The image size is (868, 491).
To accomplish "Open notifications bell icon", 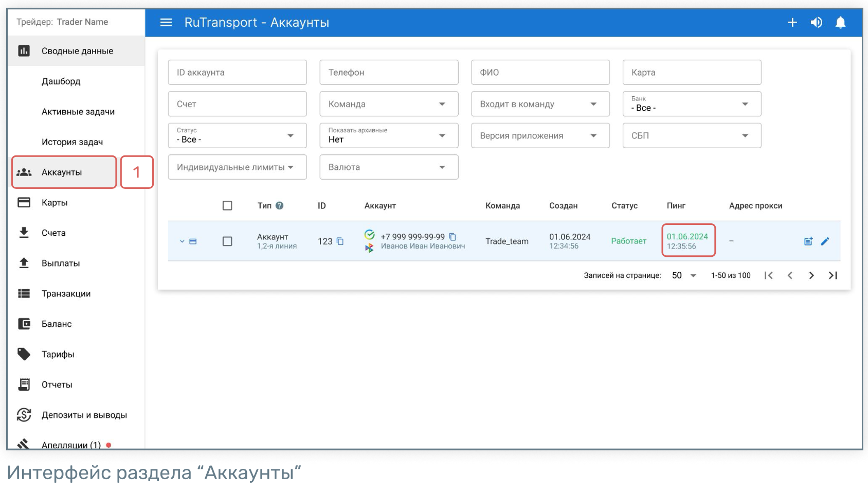I will point(840,23).
